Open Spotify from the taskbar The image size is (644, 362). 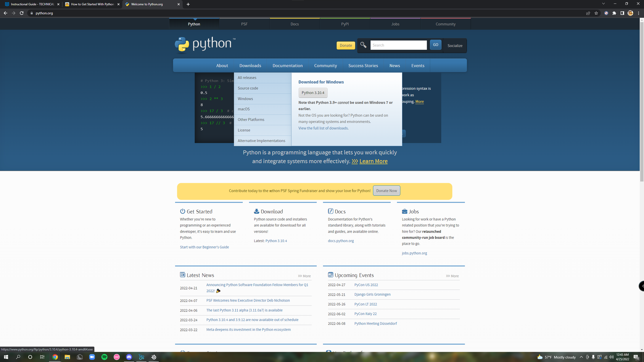coord(104,357)
